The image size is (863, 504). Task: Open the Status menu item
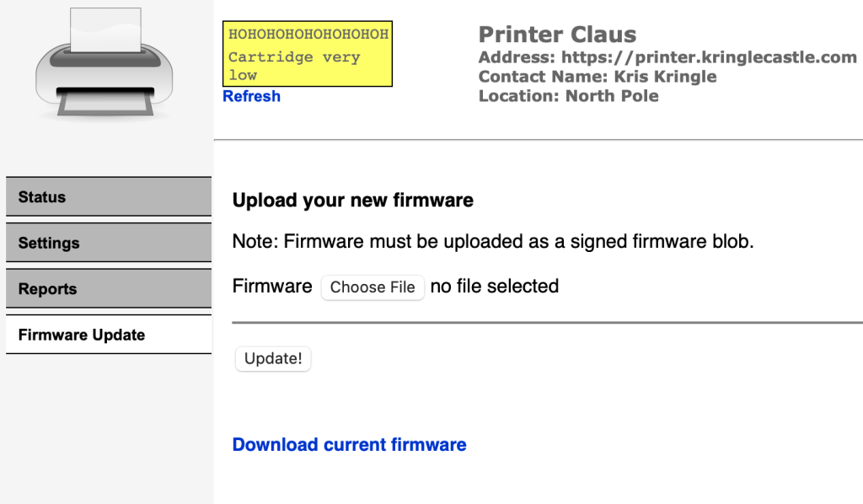click(x=108, y=197)
